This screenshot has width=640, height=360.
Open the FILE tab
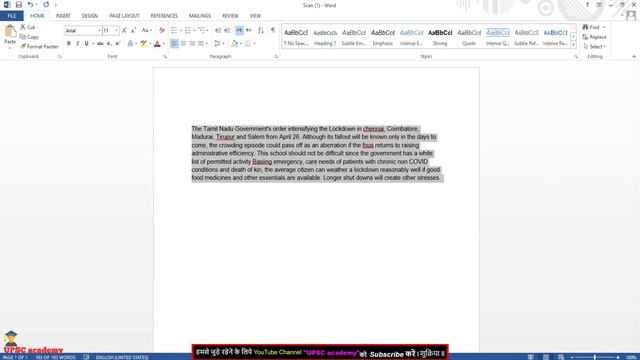pyautogui.click(x=12, y=16)
